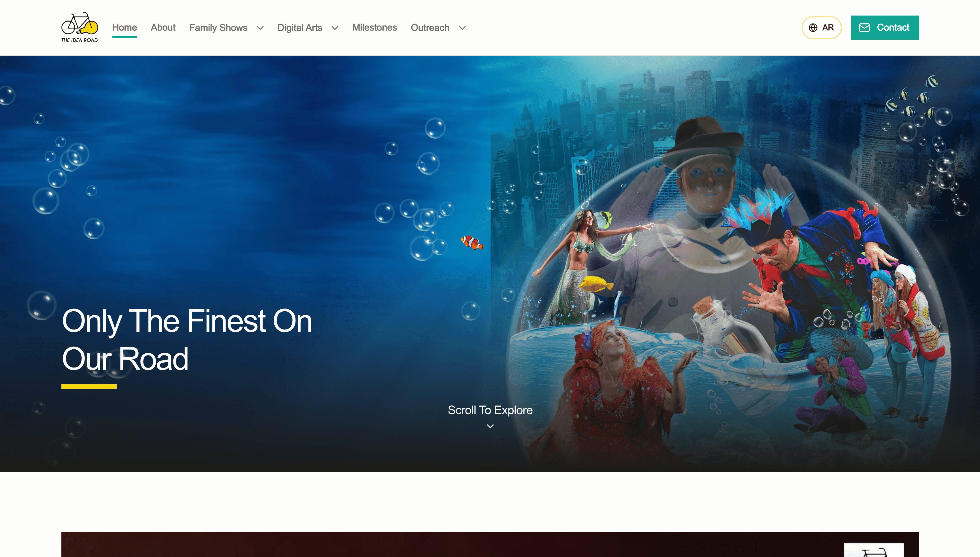Click the yellow underline bar beneath the headline

pyautogui.click(x=89, y=387)
